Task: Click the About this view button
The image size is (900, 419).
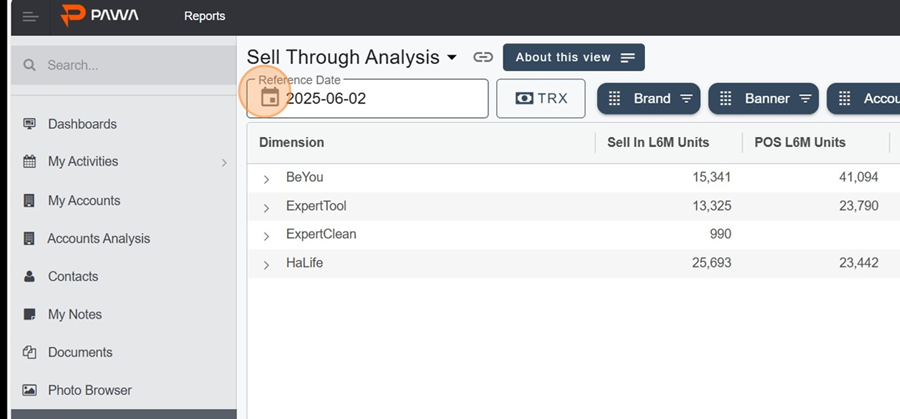Action: (574, 57)
